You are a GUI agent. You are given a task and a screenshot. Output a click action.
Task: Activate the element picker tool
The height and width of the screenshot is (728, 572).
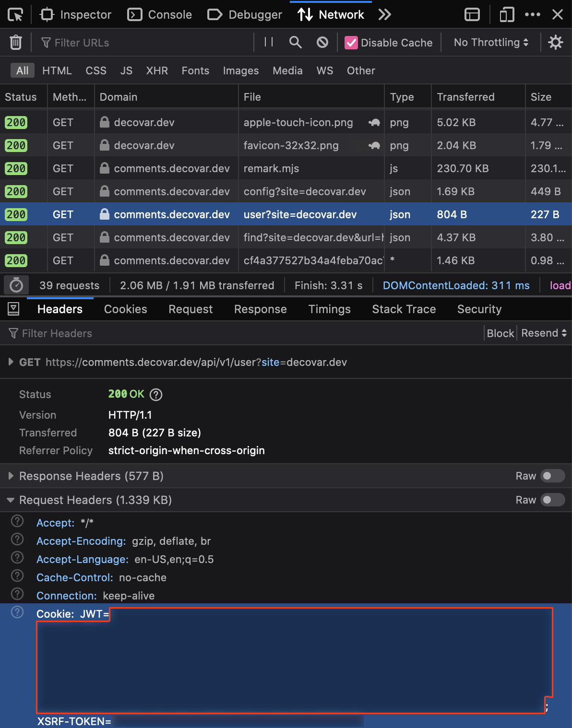coord(15,15)
